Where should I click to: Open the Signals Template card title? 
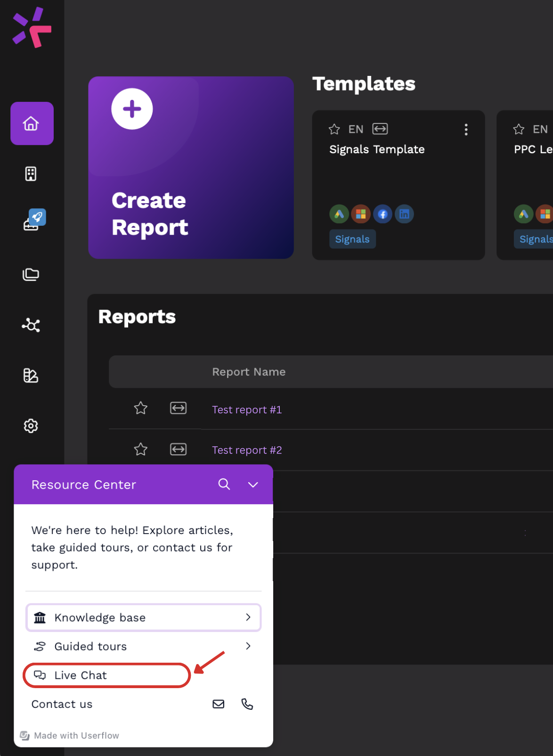pyautogui.click(x=377, y=149)
